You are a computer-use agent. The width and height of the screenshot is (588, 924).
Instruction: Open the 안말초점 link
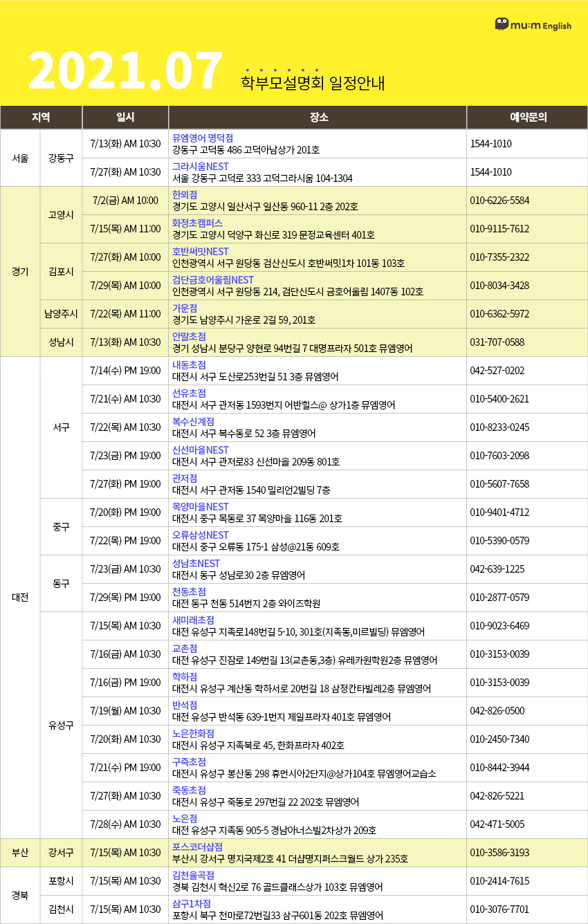(x=189, y=336)
